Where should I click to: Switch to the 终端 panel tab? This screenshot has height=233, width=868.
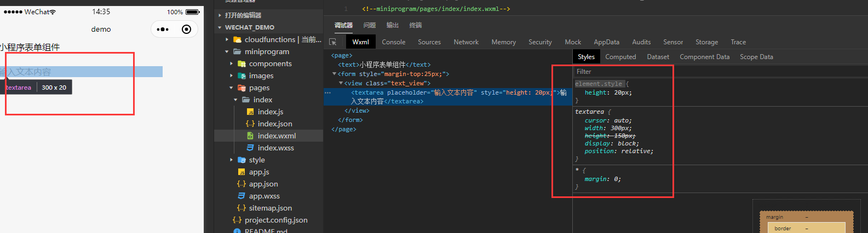point(416,25)
